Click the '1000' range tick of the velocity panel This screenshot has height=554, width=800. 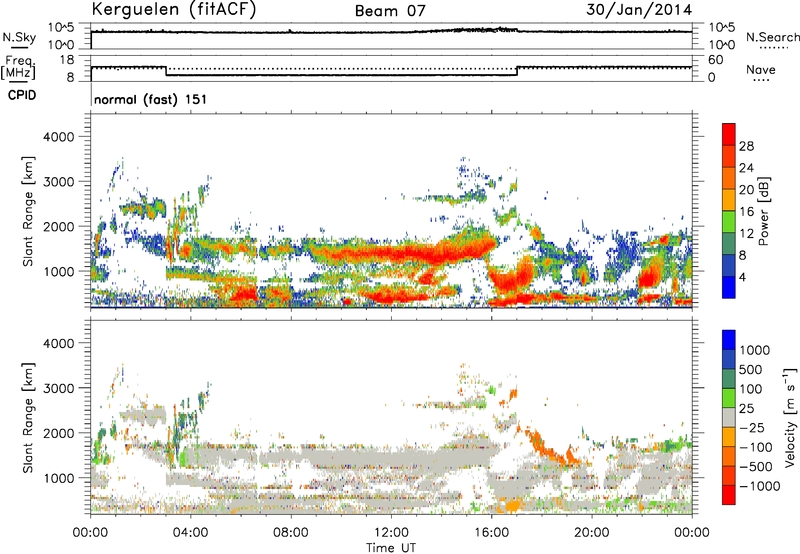click(58, 478)
